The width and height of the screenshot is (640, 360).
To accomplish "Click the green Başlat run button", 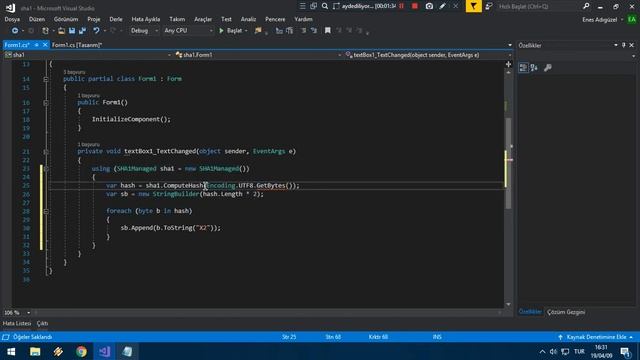I will [x=231, y=31].
